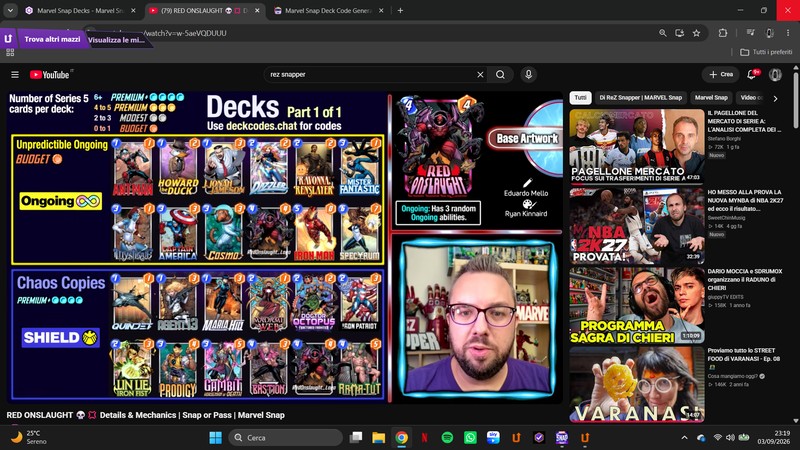Open File Explorer from the taskbar

click(x=378, y=438)
